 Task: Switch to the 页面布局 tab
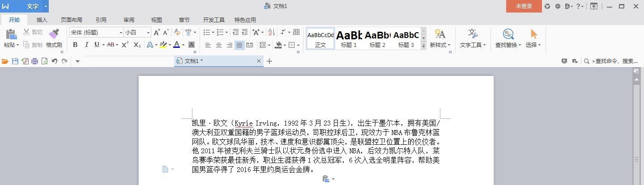[x=72, y=20]
